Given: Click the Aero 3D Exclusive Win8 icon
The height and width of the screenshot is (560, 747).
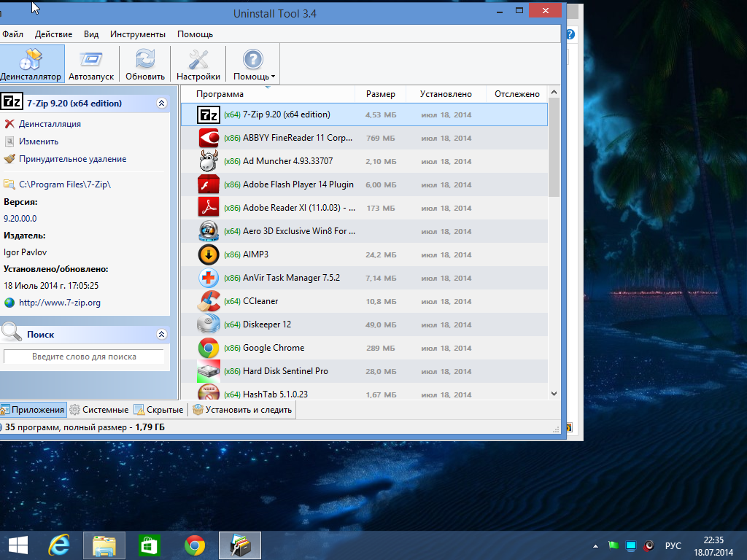Looking at the screenshot, I should [x=208, y=231].
